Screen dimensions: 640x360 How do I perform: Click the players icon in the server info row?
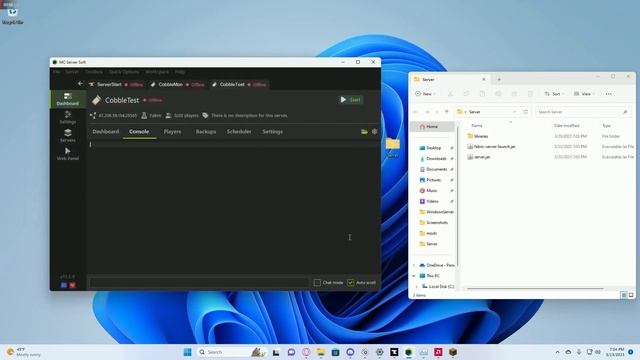(x=168, y=116)
